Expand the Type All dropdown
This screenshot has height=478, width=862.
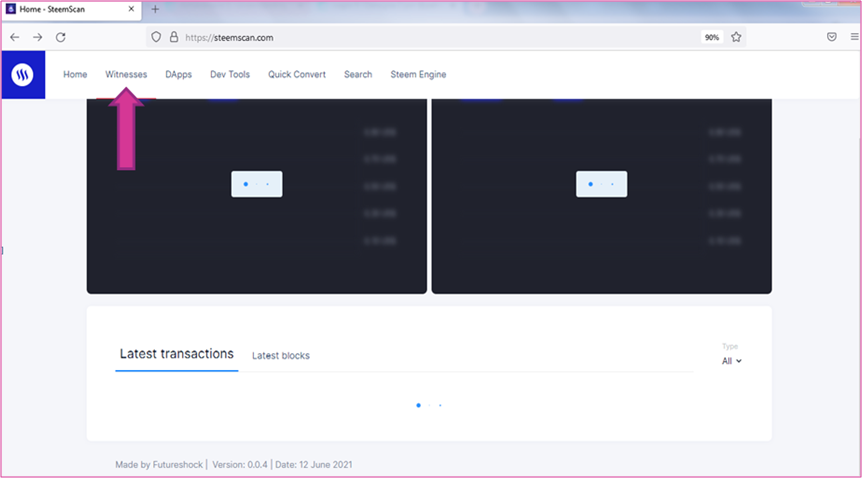(732, 361)
